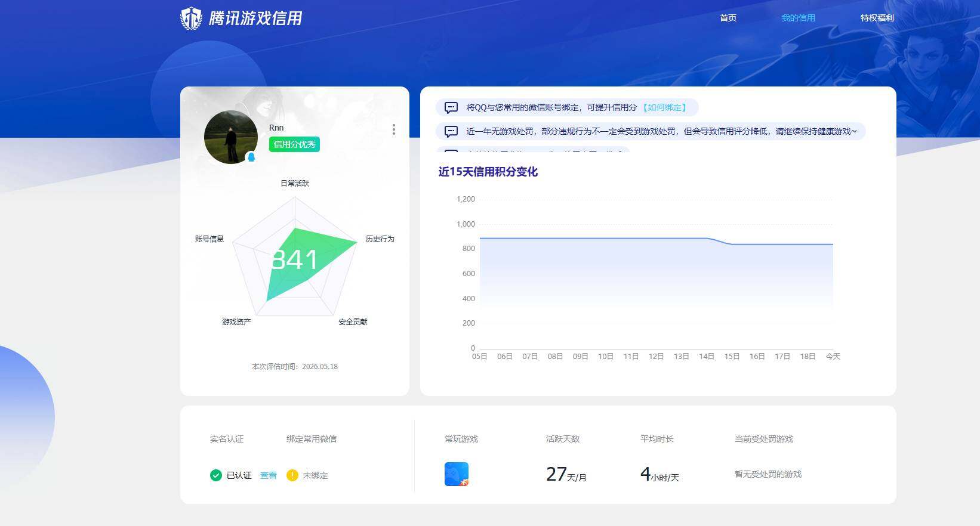This screenshot has height=526, width=980.
Task: Click the Rnn profile avatar
Action: pos(231,137)
